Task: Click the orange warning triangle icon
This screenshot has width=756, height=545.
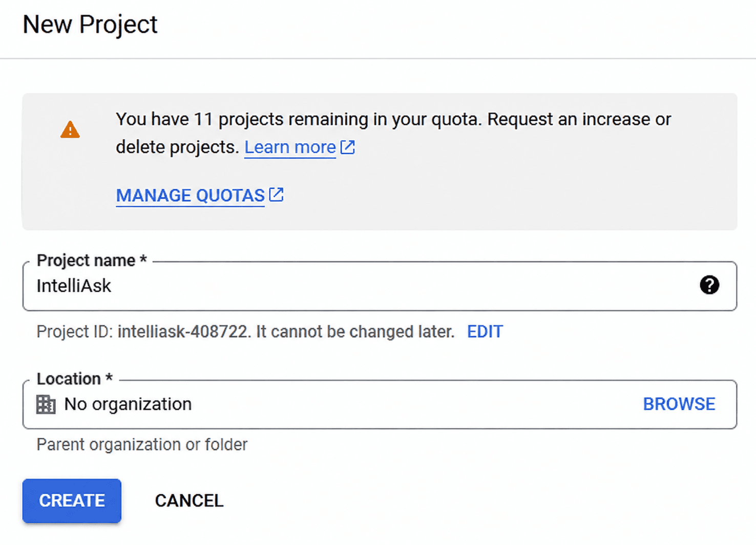Action: (x=70, y=129)
